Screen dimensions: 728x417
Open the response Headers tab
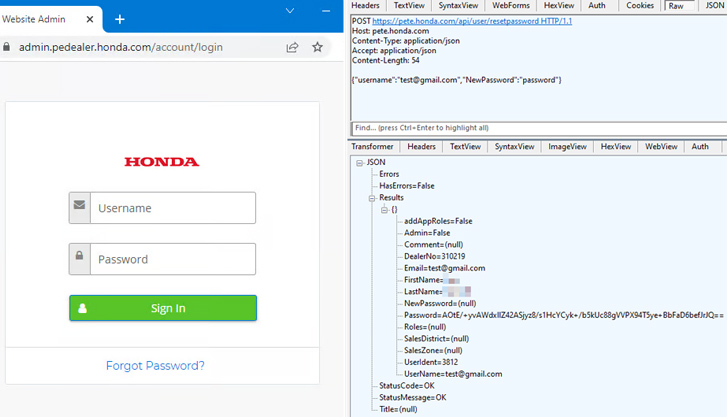(x=421, y=146)
